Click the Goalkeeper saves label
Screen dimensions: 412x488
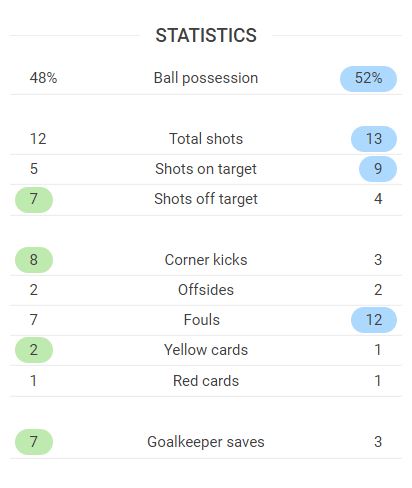pyautogui.click(x=206, y=442)
